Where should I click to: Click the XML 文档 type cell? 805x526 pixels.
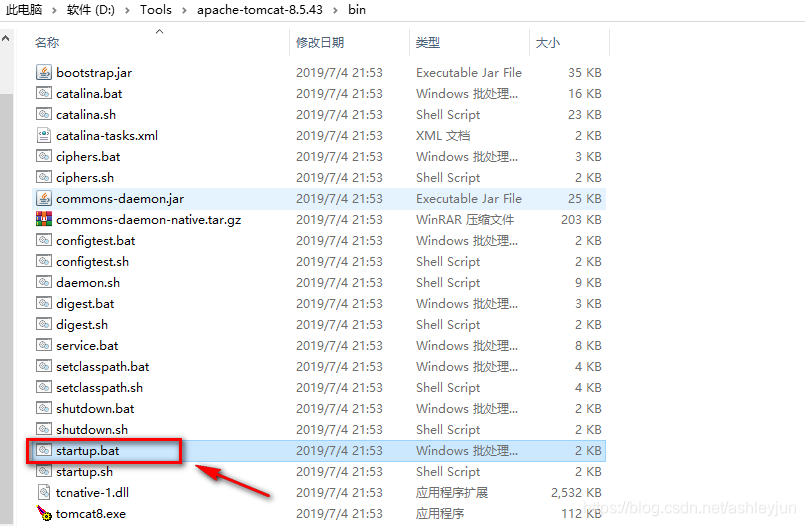pos(443,135)
